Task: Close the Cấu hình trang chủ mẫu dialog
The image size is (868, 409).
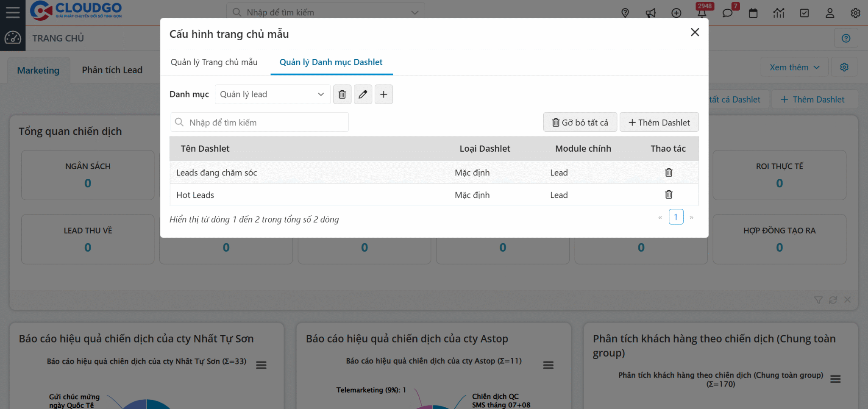Action: (695, 32)
